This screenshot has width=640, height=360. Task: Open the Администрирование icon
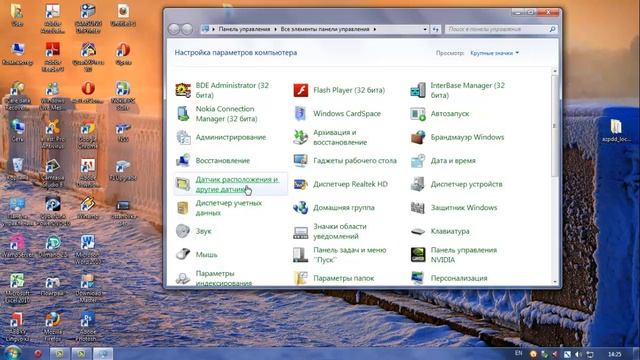coord(183,137)
